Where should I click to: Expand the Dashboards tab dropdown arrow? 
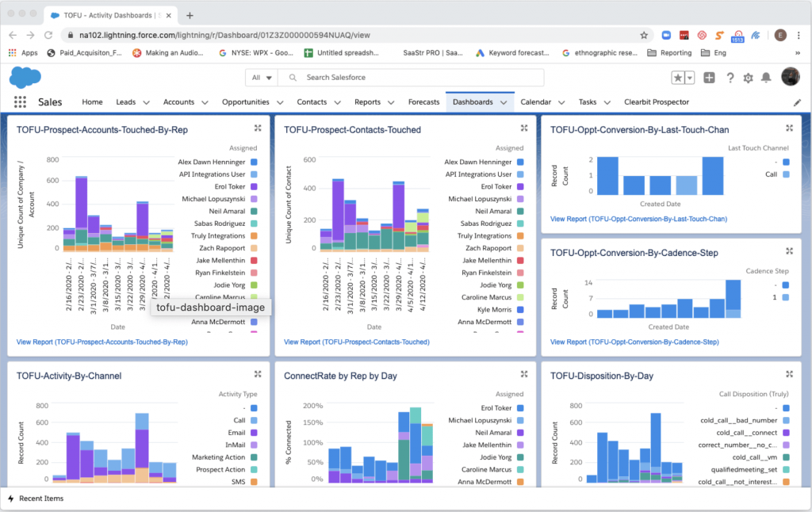click(x=504, y=102)
